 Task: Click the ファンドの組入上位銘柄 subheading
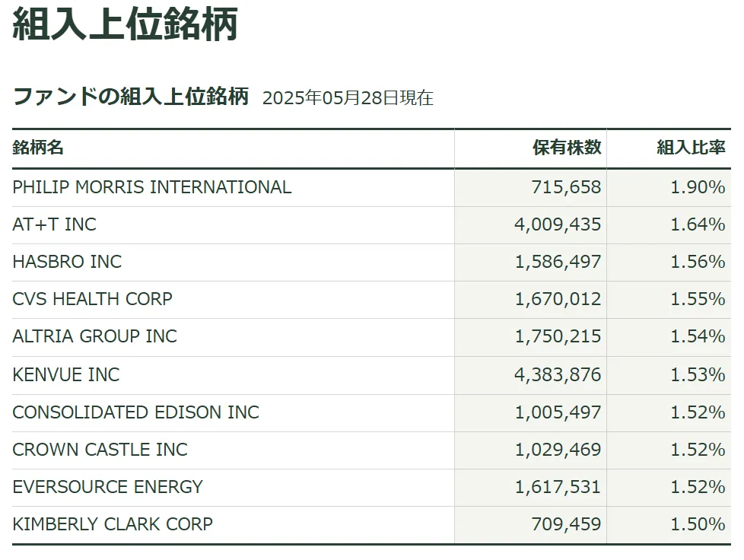[131, 97]
